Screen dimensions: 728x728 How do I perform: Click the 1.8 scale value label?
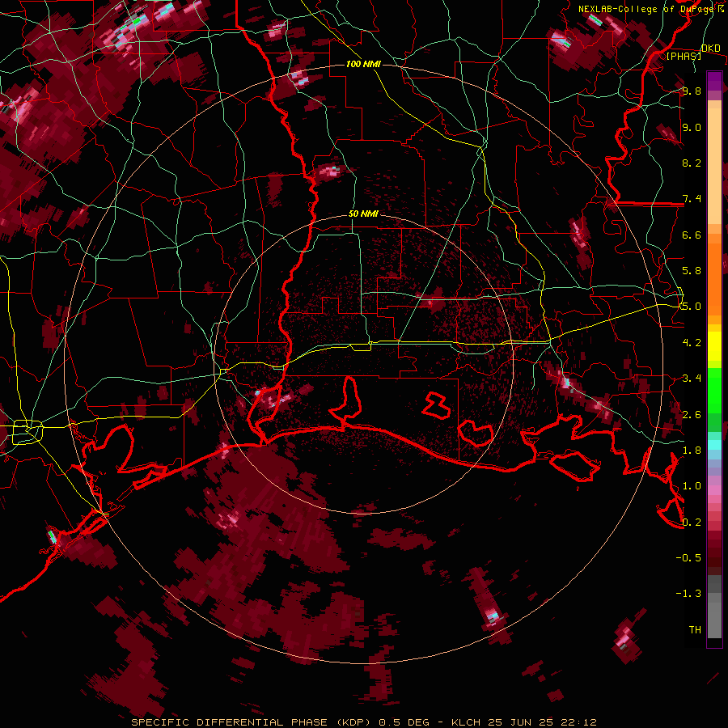point(692,451)
